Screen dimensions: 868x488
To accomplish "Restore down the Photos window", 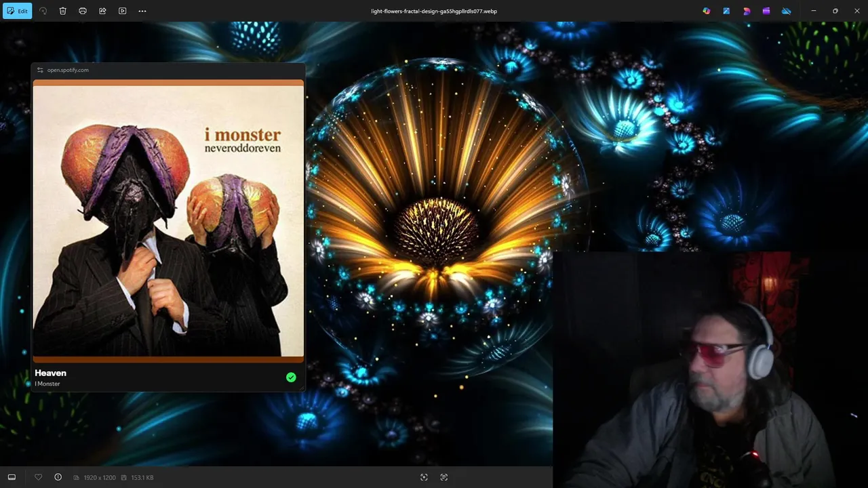I will (x=835, y=11).
